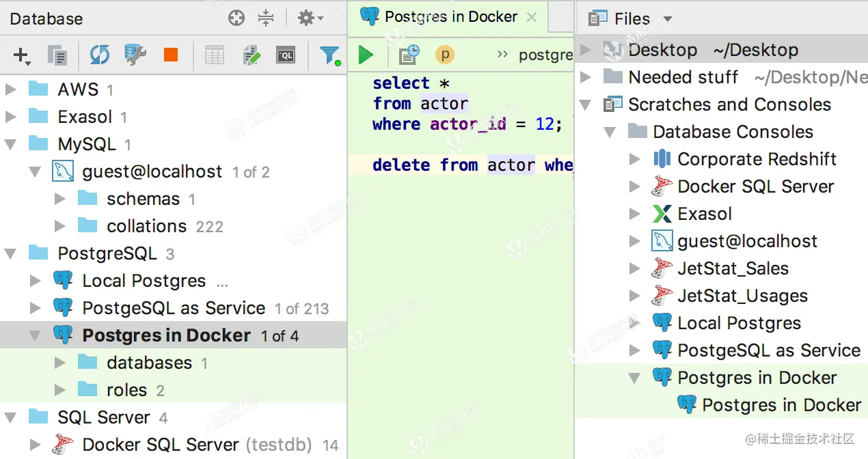Screen dimensions: 868x459
Task: Click the add new data source plus icon
Action: click(22, 56)
